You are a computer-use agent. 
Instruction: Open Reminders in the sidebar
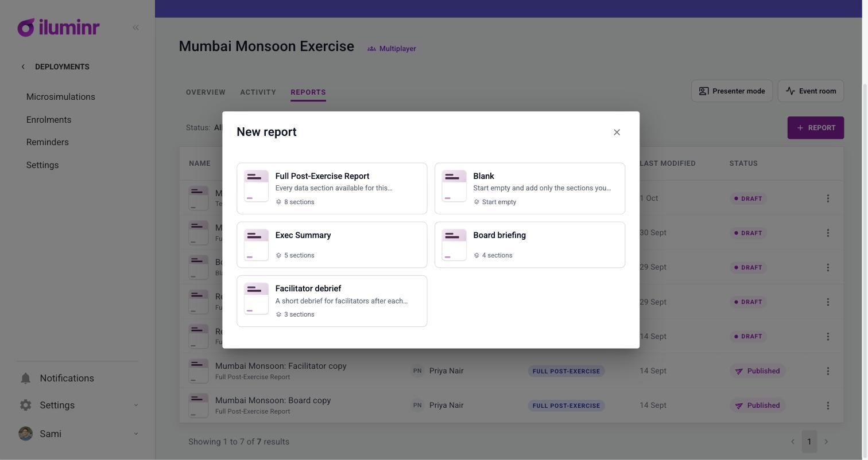[x=48, y=142]
